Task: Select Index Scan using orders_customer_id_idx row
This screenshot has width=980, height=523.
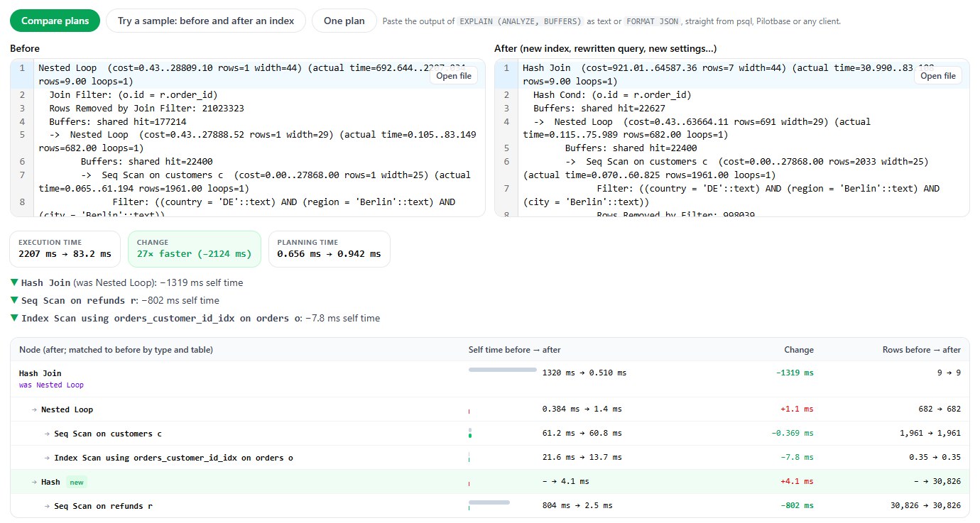Action: click(x=490, y=458)
